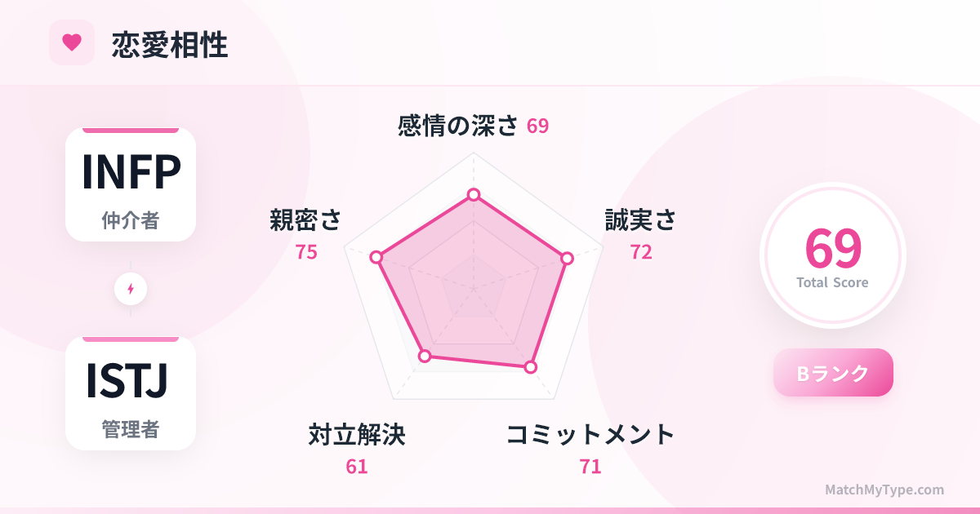Click the pink heart icon
The height and width of the screenshot is (514, 980).
click(x=72, y=42)
